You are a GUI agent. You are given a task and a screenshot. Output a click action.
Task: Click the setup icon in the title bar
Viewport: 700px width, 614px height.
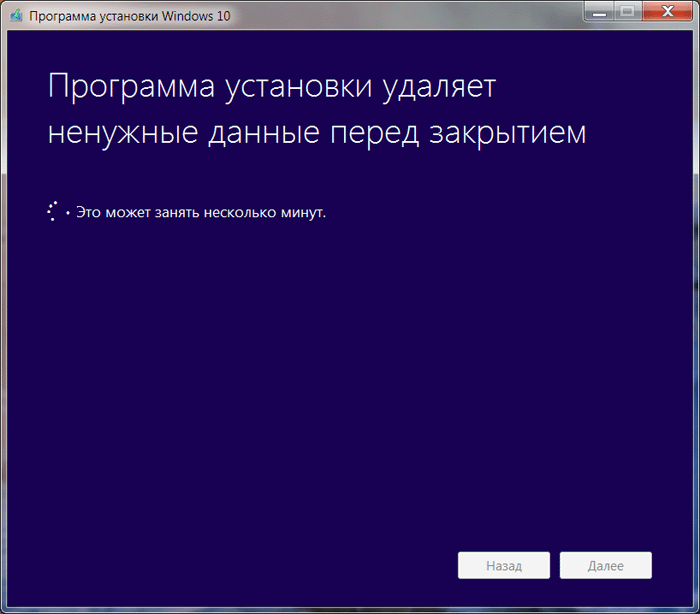coord(16,16)
